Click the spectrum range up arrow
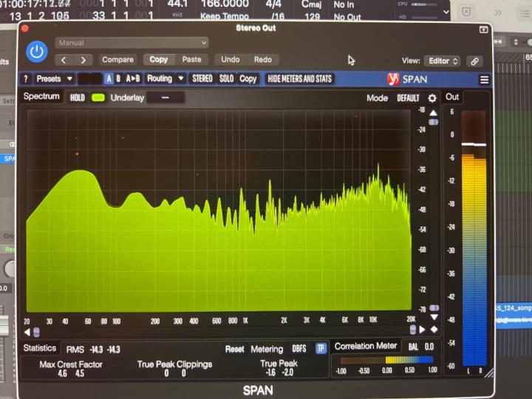Screen dimensions: 532x399 click(433, 112)
